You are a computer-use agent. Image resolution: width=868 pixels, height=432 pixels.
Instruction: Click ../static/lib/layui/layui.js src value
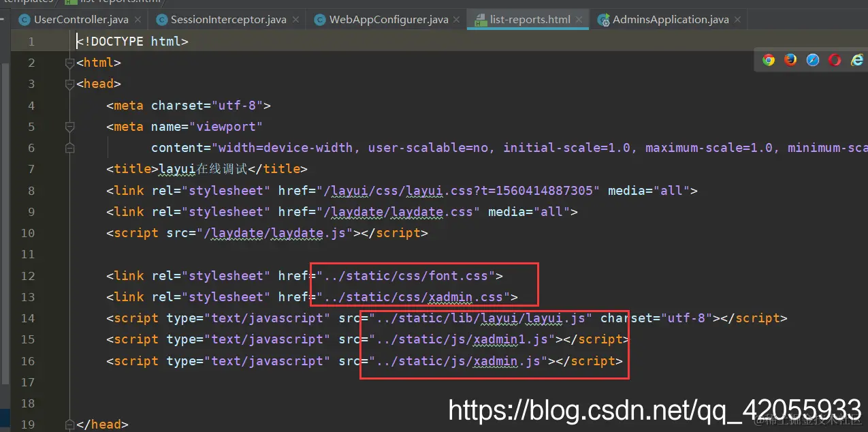point(481,318)
